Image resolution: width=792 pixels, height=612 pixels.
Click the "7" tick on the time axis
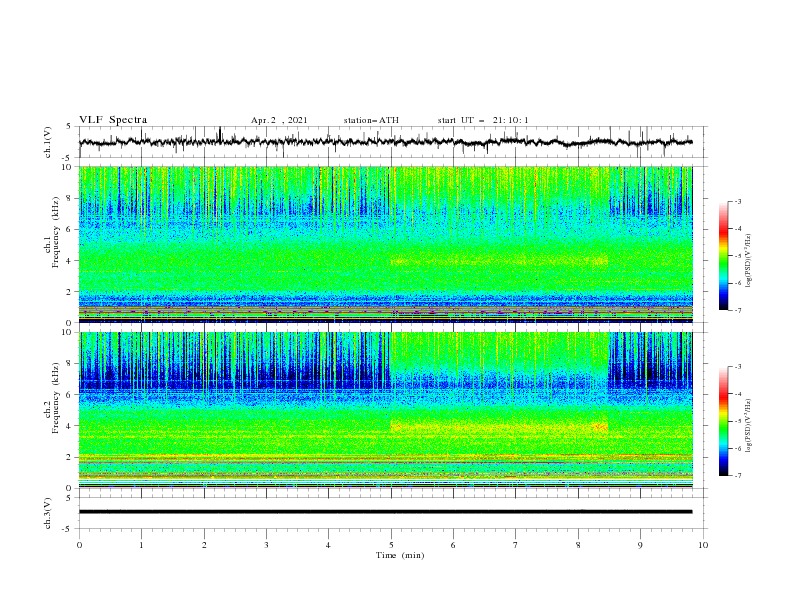(516, 545)
